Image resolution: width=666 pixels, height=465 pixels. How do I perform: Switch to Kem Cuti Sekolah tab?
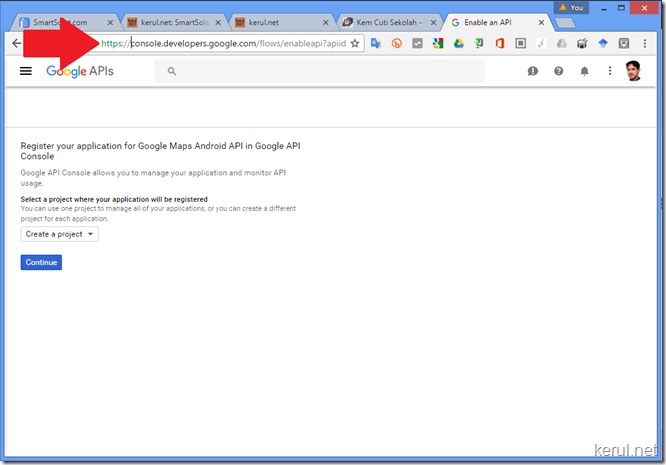(388, 23)
